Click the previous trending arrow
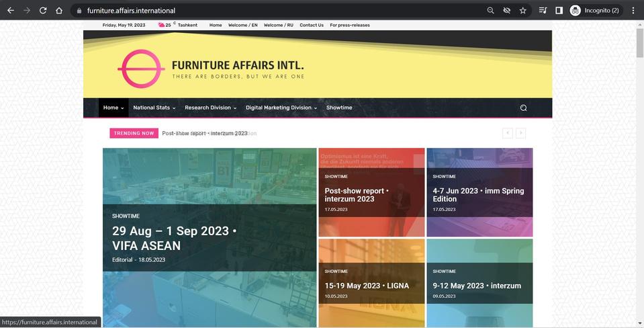The image size is (644, 328). click(x=508, y=133)
